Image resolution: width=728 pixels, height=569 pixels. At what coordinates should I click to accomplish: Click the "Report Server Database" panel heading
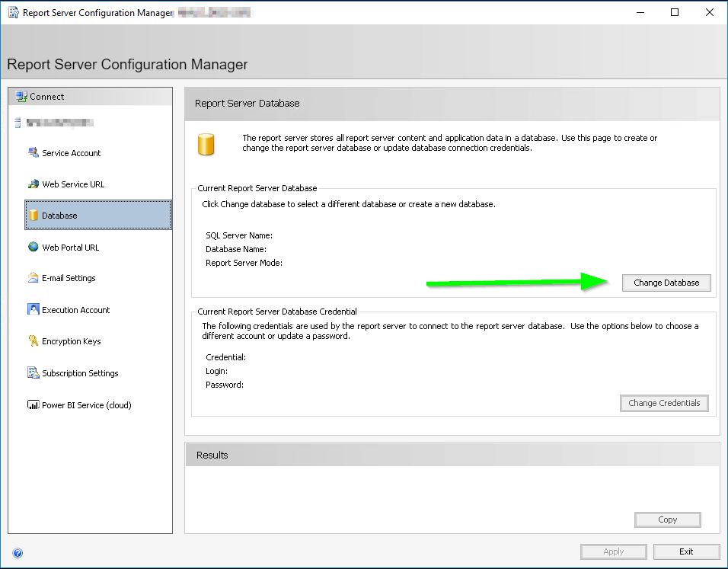pyautogui.click(x=247, y=103)
